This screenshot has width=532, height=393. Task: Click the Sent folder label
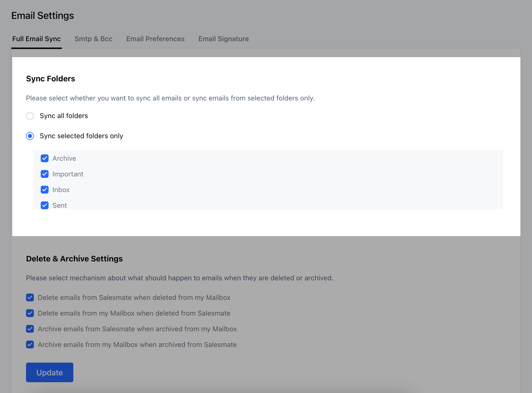[x=60, y=205]
